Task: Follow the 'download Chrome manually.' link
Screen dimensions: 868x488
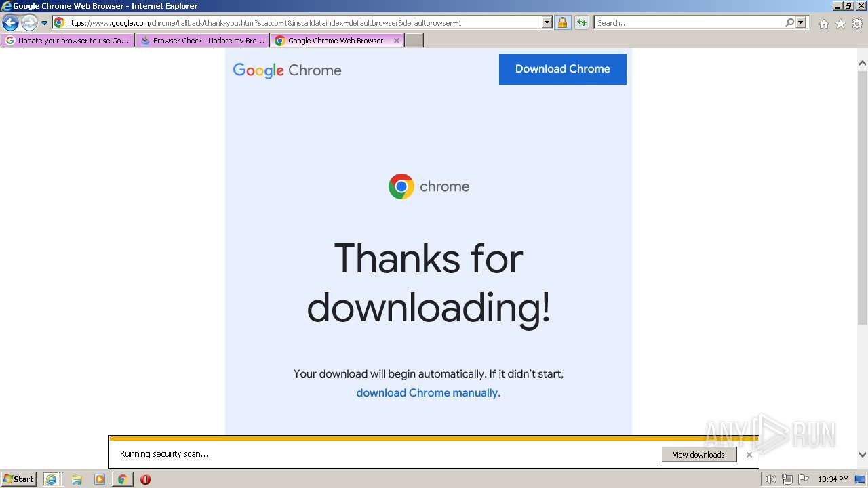Action: coord(428,392)
